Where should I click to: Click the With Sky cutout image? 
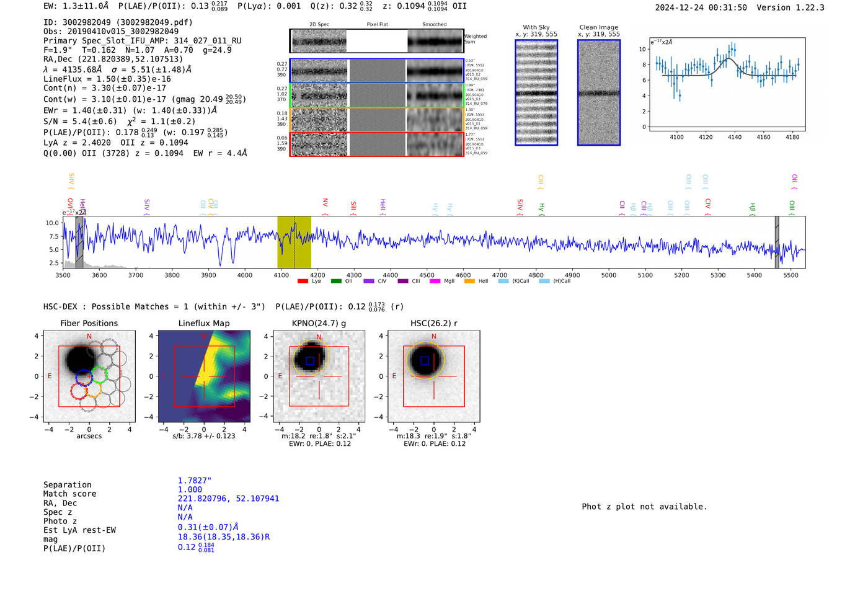(536, 92)
